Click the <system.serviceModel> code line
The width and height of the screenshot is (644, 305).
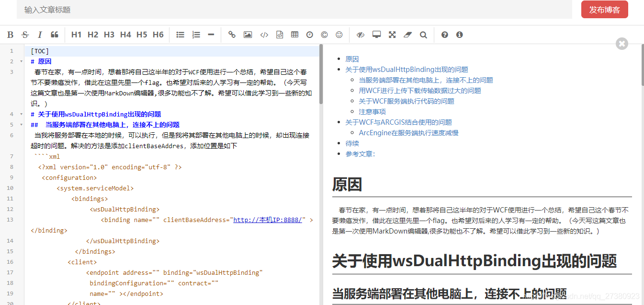click(95, 188)
